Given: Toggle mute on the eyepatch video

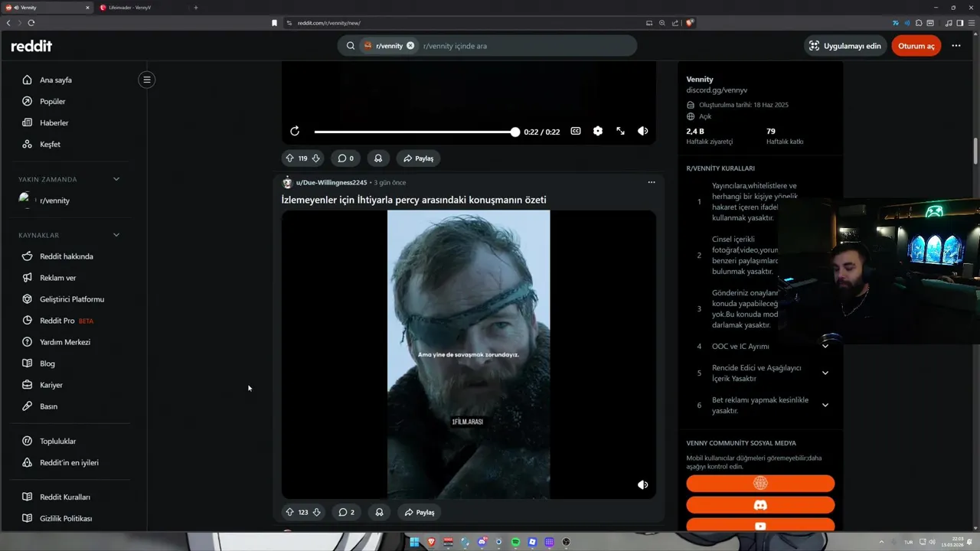Looking at the screenshot, I should pos(643,484).
